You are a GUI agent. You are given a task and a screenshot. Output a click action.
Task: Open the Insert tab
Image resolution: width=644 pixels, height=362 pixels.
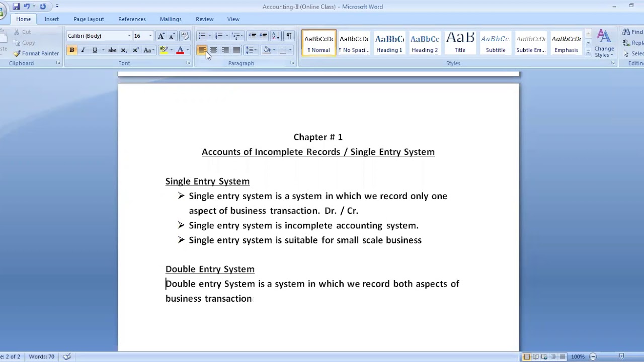[51, 19]
